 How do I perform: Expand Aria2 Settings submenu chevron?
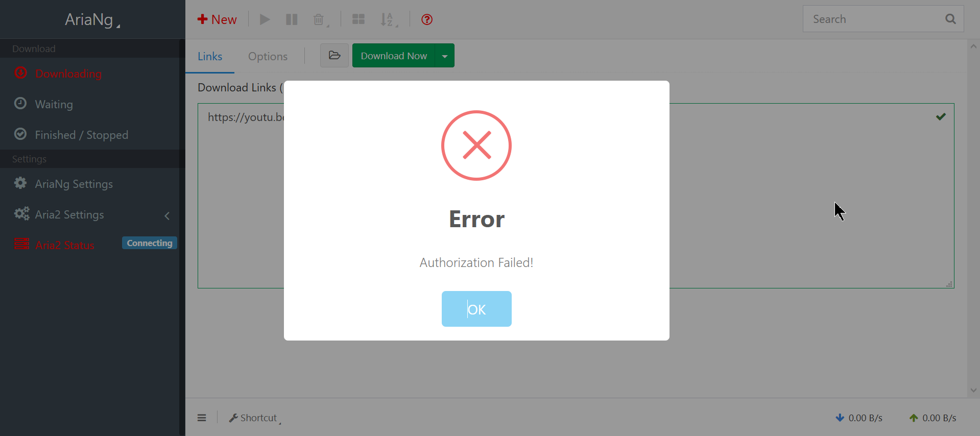tap(167, 215)
